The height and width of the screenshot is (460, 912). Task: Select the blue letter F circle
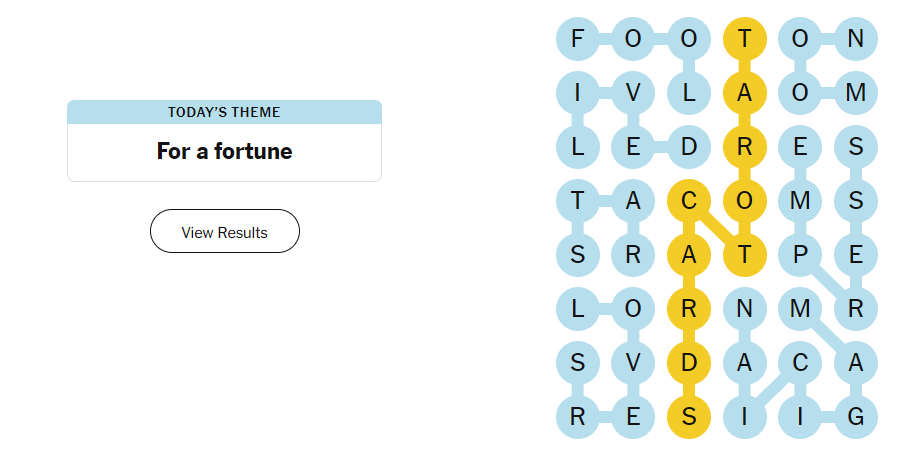577,40
